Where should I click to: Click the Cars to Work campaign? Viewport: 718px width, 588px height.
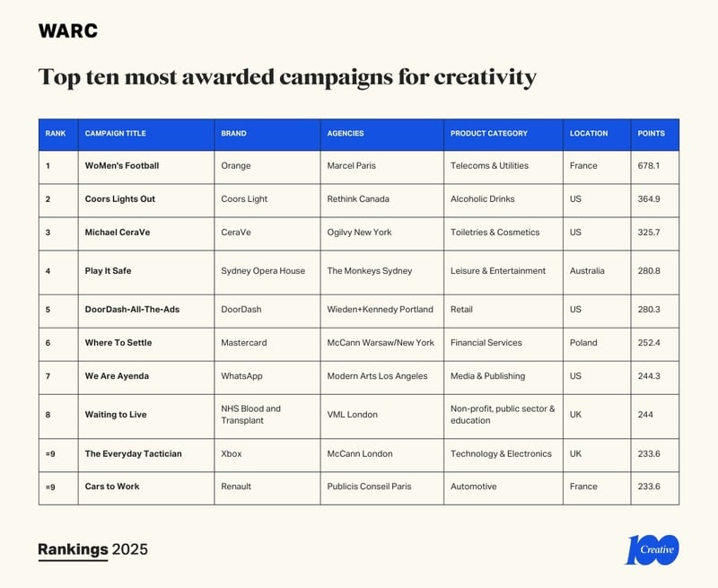(112, 487)
